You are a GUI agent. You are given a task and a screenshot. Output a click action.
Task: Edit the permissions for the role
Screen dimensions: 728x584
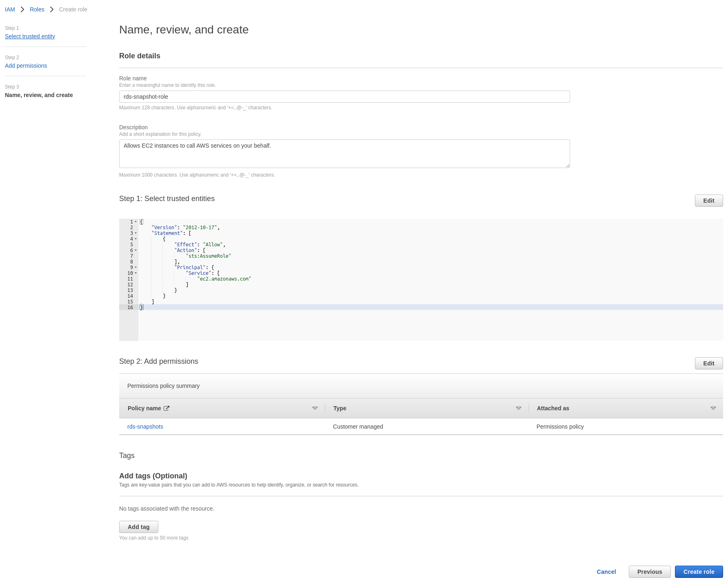pyautogui.click(x=708, y=363)
